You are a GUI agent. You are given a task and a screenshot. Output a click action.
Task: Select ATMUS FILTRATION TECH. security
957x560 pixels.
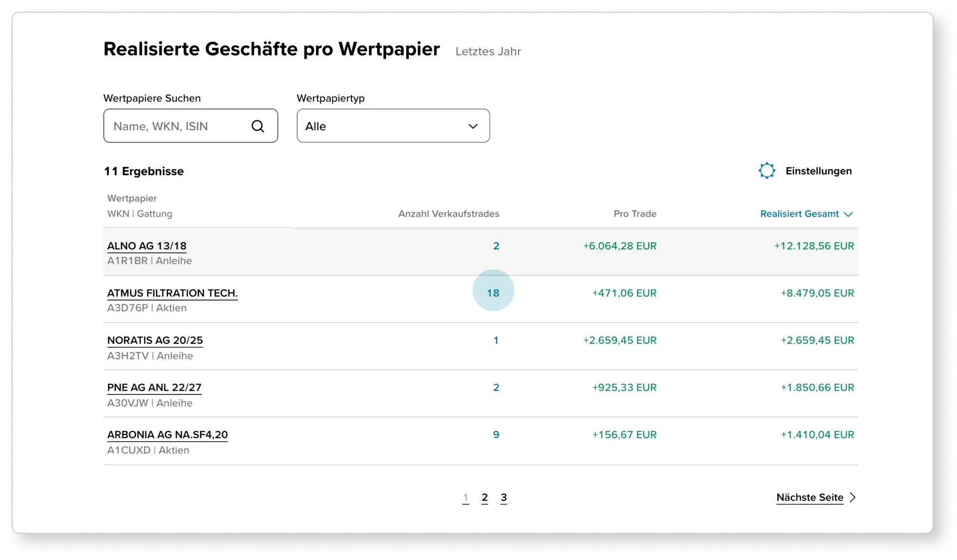click(x=173, y=293)
